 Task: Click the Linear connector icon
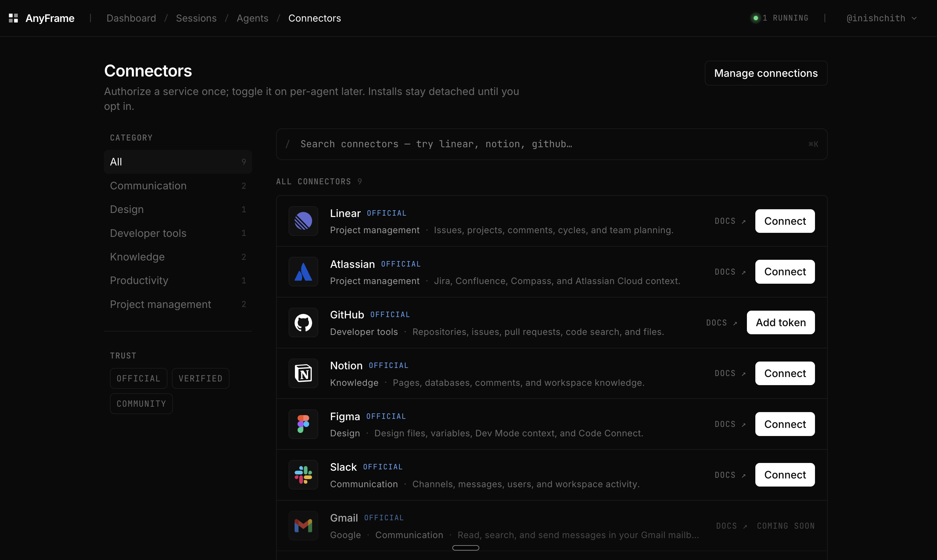click(x=303, y=221)
